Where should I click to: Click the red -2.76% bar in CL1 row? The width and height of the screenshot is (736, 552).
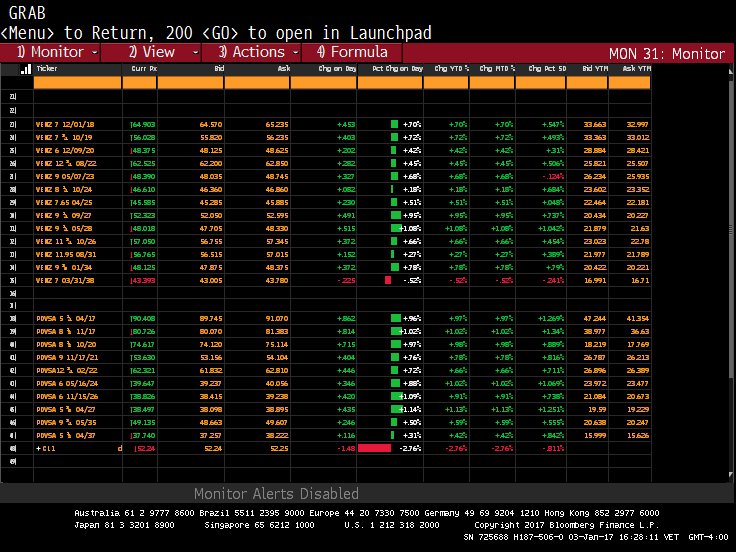click(x=375, y=448)
